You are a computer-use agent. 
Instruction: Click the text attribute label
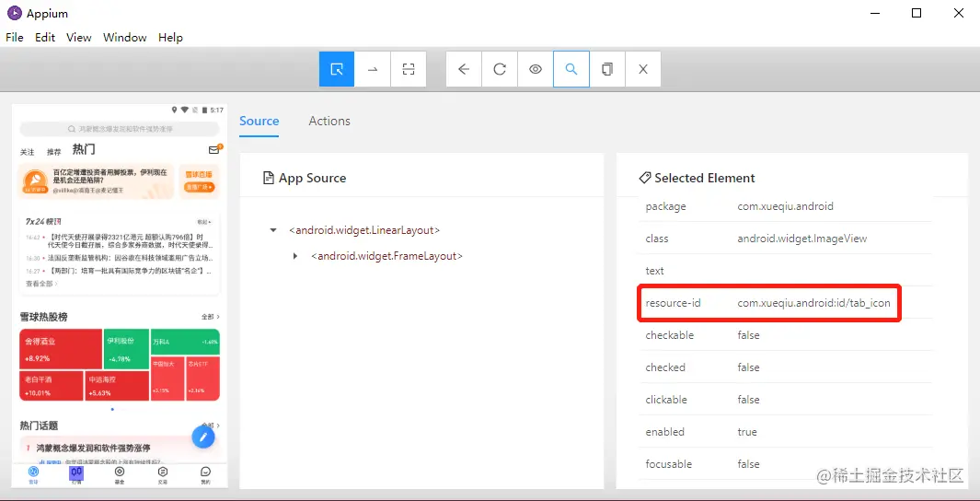click(655, 271)
